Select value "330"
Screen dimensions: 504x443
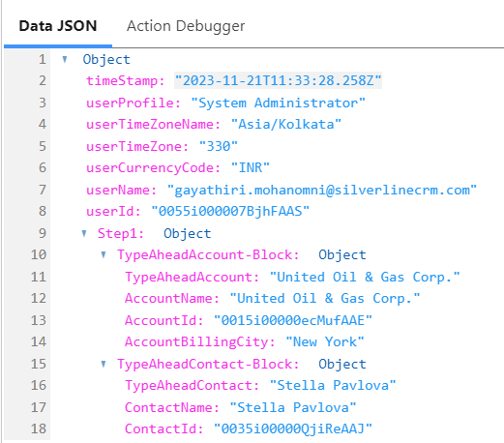pyautogui.click(x=219, y=146)
